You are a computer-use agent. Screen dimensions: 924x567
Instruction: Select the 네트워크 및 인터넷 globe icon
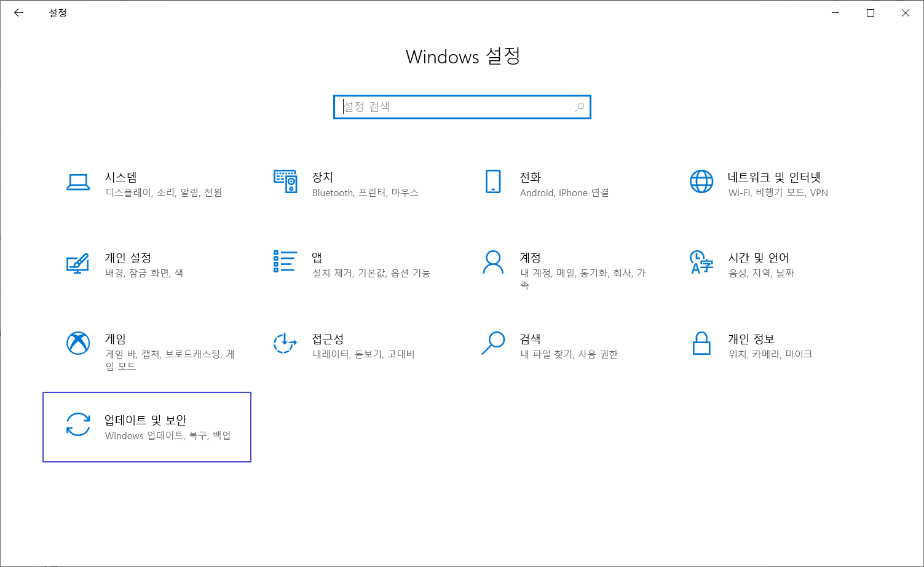point(701,181)
